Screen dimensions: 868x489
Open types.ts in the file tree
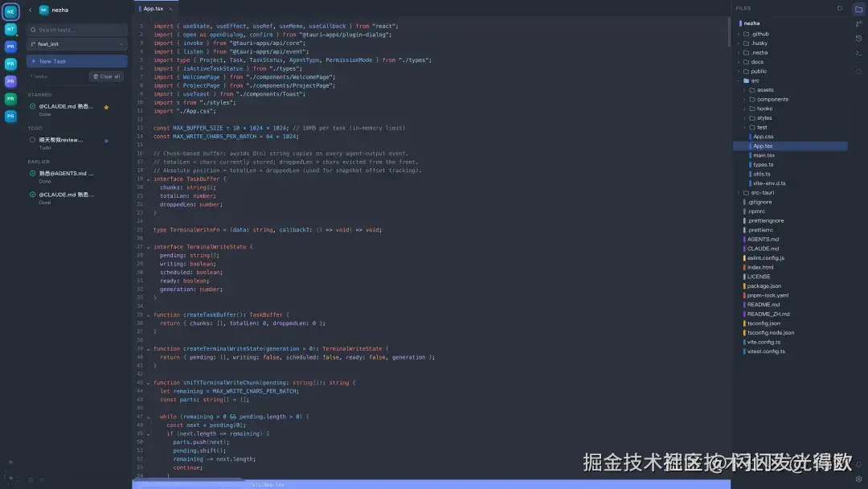tap(763, 165)
